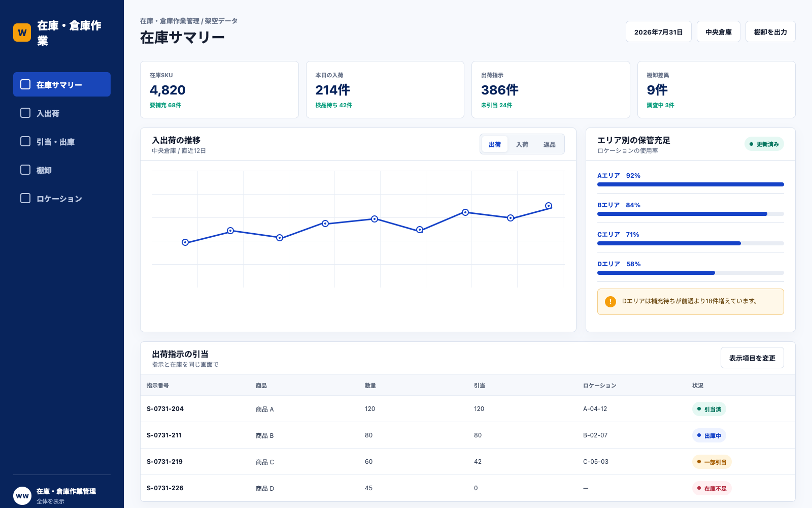Click the square icon beside 引当・出庫
Screen dimensions: 812x508
pos(25,141)
